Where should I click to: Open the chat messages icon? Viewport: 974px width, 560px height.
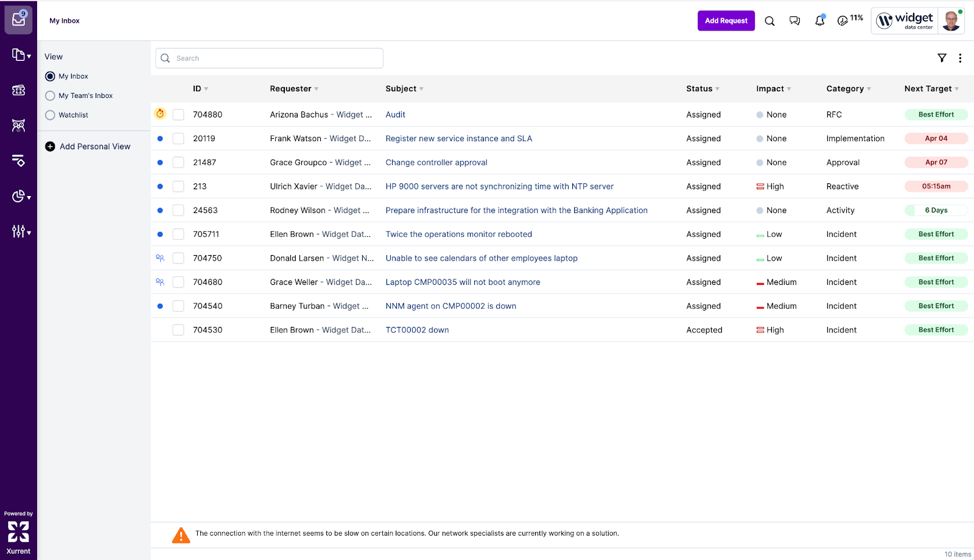(794, 20)
